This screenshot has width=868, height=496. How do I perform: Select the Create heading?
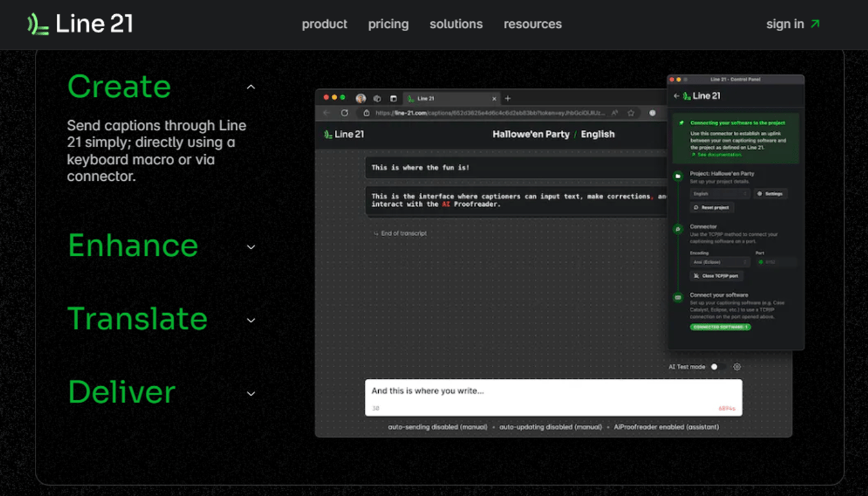pos(119,87)
